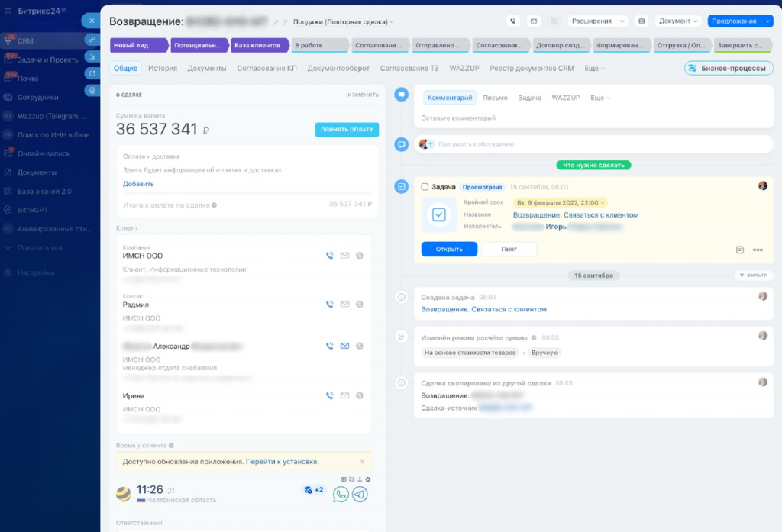Screen dimensions: 782x532
Task: Open WhatsApp chat from the client time widget
Action: point(341,494)
